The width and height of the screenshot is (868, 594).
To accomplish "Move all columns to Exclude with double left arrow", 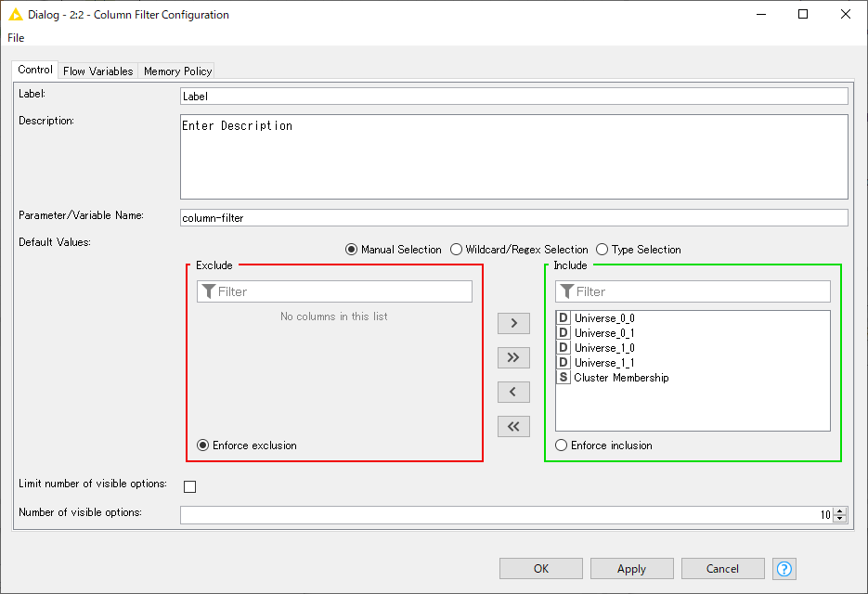I will [x=513, y=426].
